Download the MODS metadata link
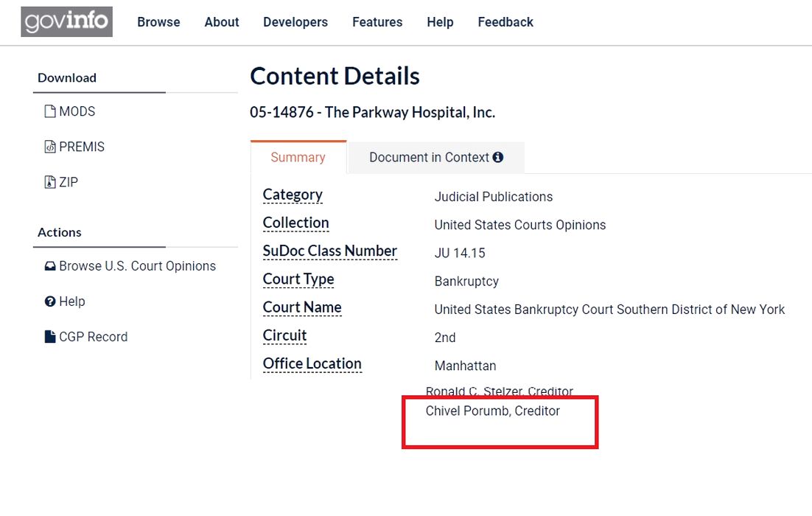The image size is (812, 516). [77, 111]
